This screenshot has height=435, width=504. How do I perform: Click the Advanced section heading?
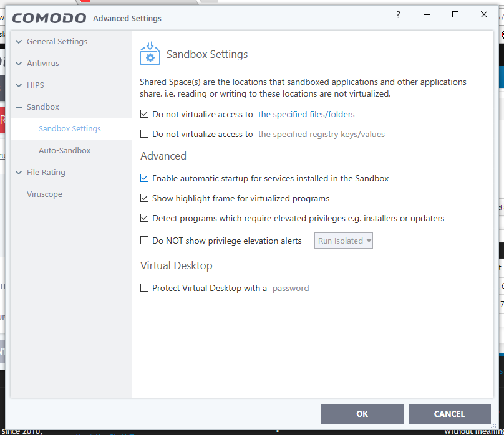click(163, 156)
